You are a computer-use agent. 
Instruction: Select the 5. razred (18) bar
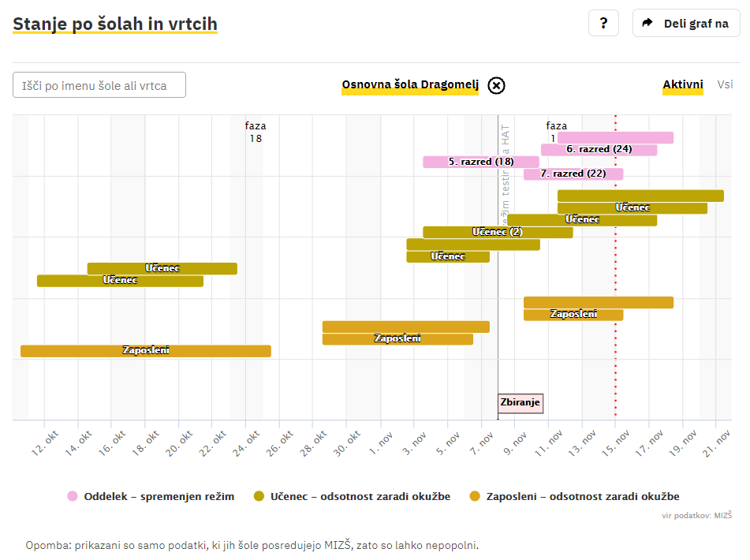point(480,162)
